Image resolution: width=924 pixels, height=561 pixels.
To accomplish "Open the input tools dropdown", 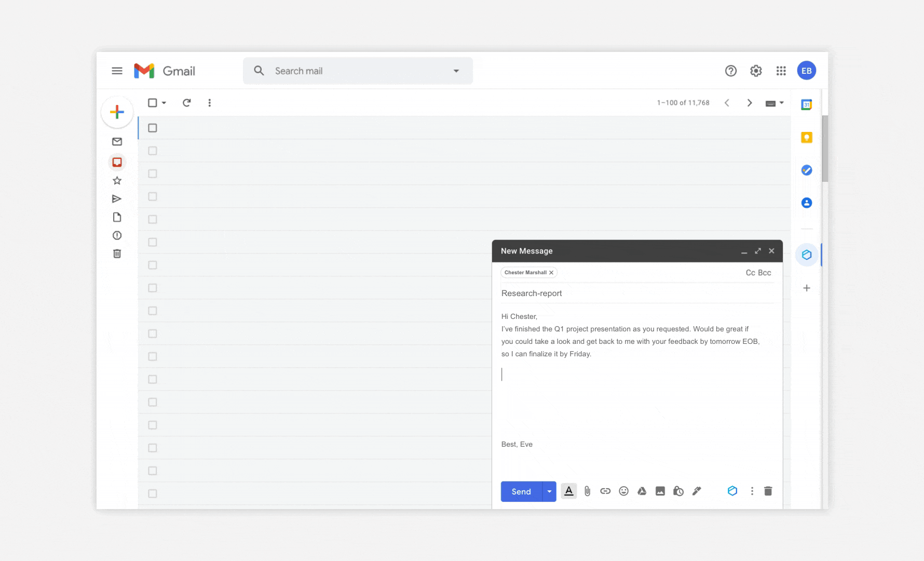I will point(774,103).
